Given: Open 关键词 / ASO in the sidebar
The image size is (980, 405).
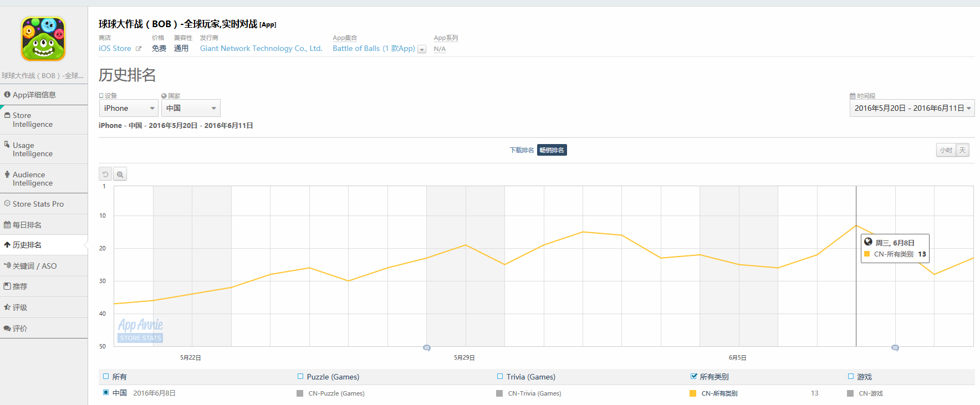Looking at the screenshot, I should pos(44,266).
